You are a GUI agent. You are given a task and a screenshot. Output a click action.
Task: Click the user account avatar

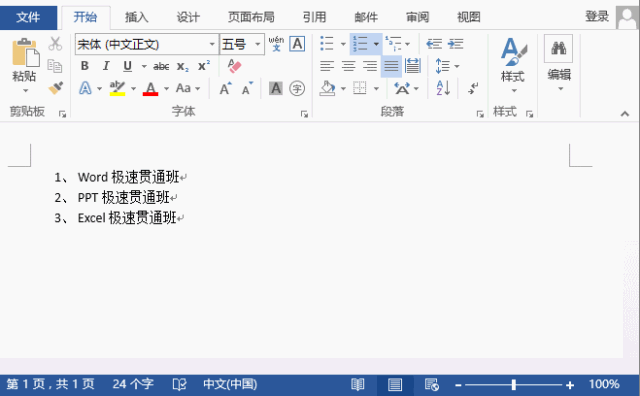628,18
